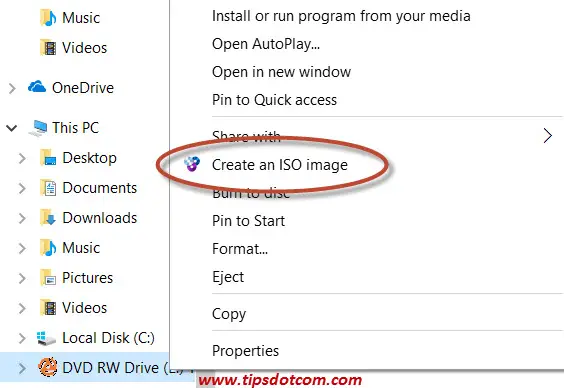Select the This PC label
The height and width of the screenshot is (388, 564).
point(76,128)
